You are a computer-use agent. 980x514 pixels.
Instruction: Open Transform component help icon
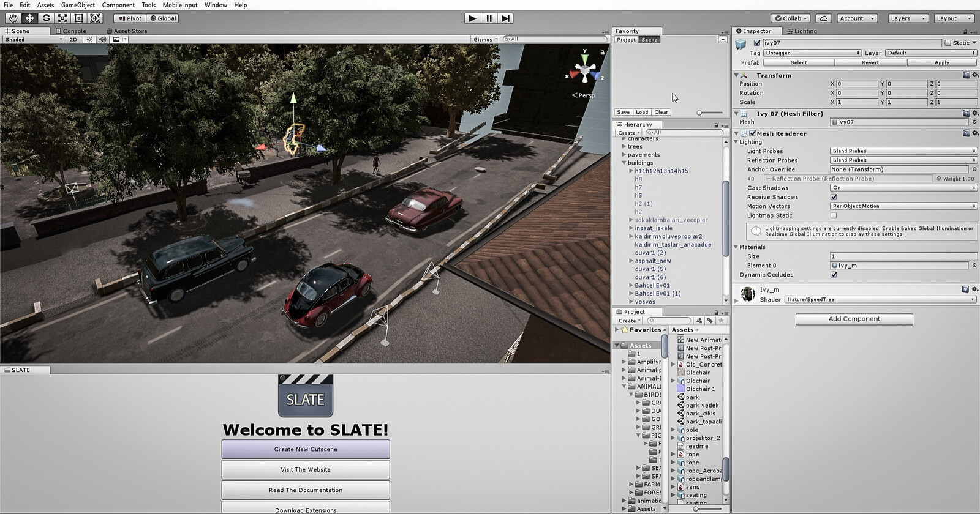pos(967,75)
